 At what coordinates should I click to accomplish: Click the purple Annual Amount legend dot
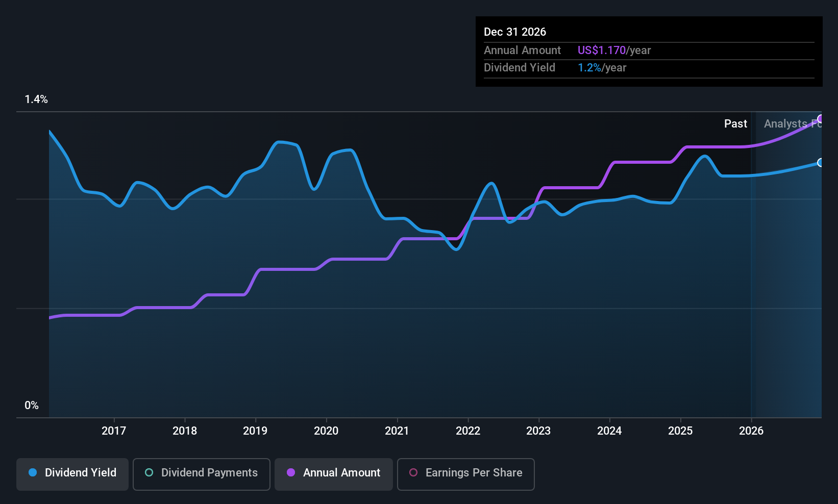291,472
